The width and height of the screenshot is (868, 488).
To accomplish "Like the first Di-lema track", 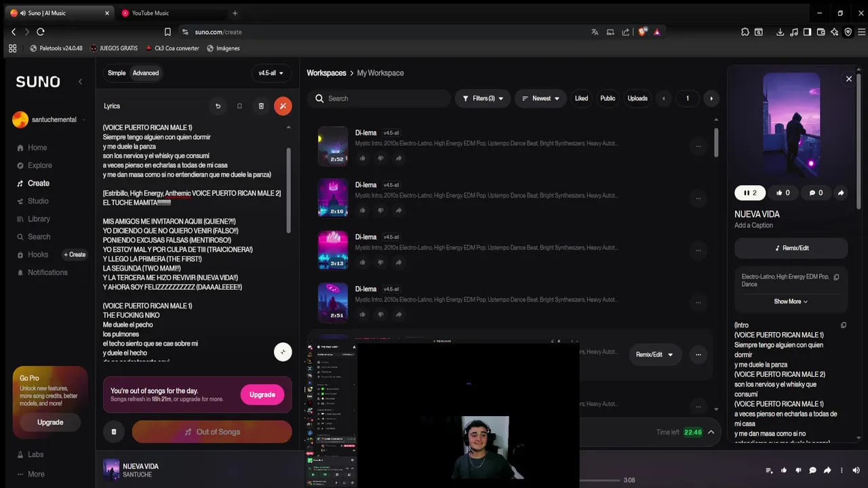I will [362, 158].
